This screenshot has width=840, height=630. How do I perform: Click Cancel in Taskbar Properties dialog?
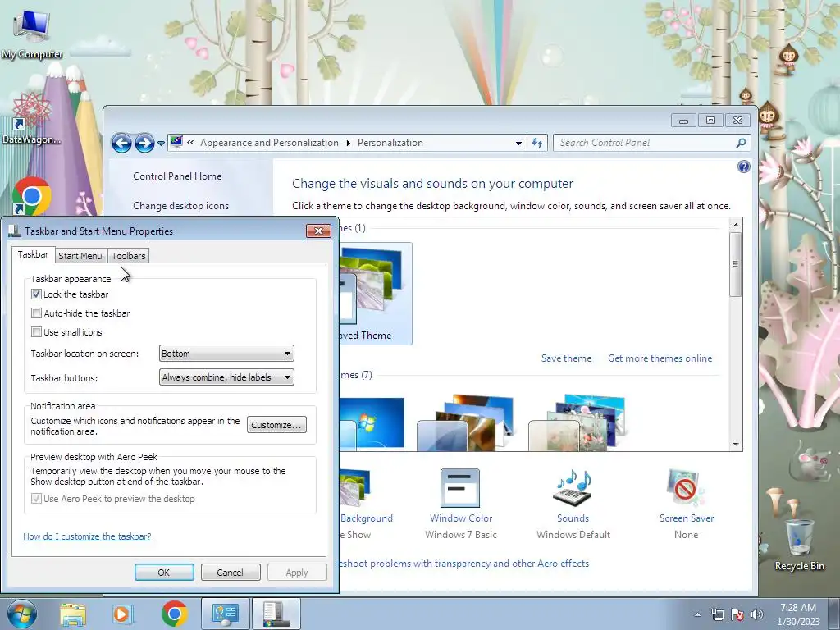230,572
